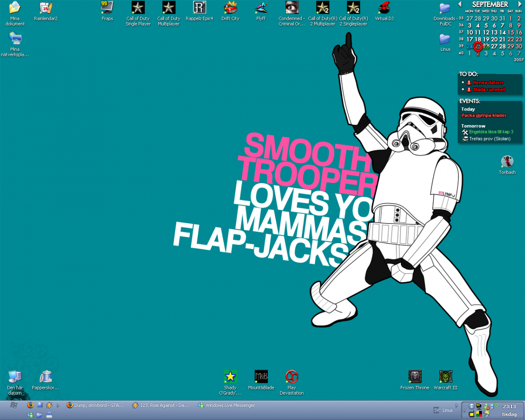Open Firefox from the quick launch bar
Screen dimensions: 525x420
tap(30, 405)
